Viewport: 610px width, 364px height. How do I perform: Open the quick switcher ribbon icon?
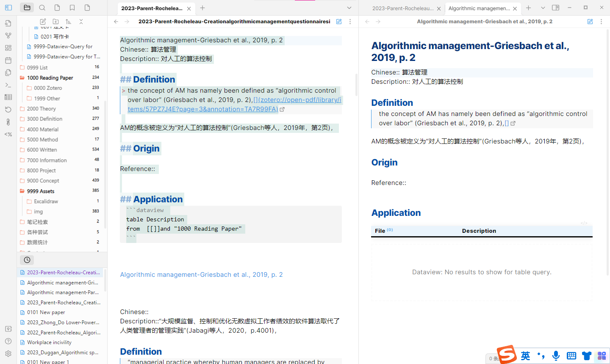8,23
